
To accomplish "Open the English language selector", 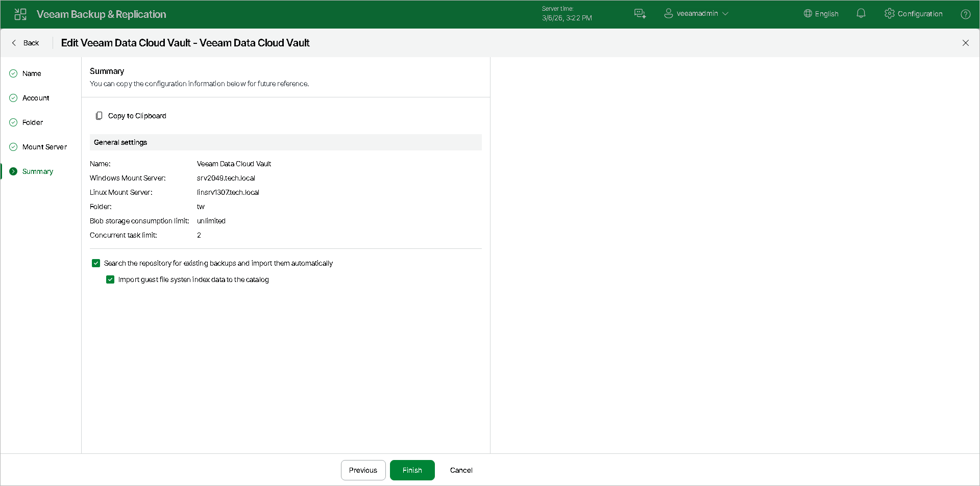I will pyautogui.click(x=821, y=14).
